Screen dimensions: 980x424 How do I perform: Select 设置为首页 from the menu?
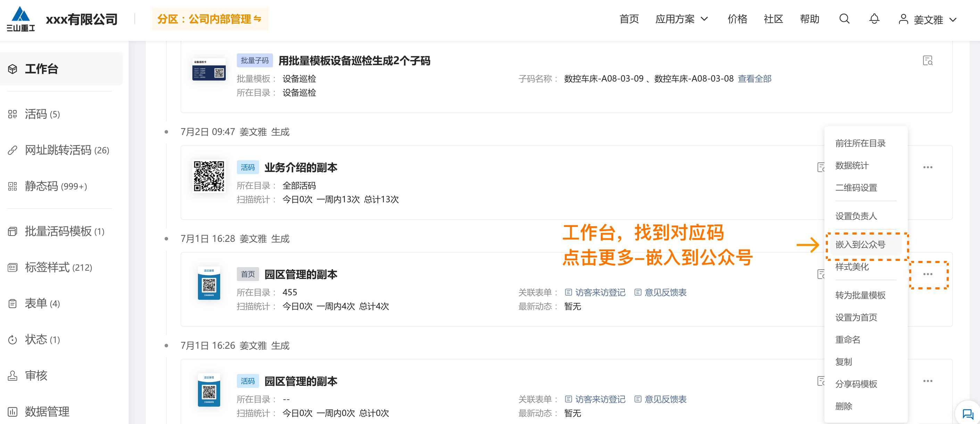tap(856, 317)
